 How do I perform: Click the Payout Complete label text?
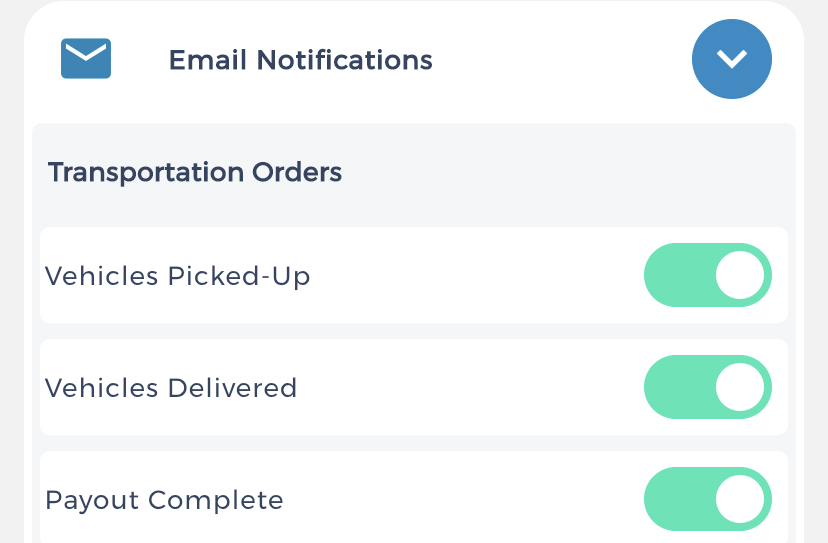(164, 500)
